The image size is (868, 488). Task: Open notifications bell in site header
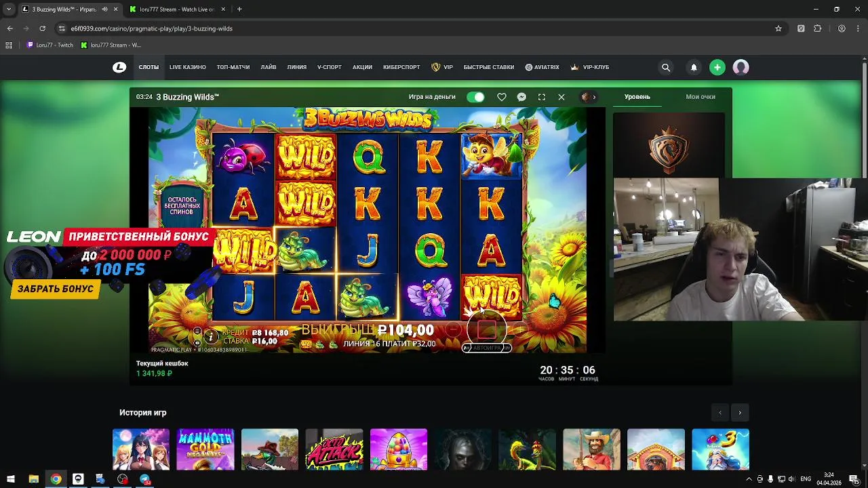pyautogui.click(x=694, y=67)
